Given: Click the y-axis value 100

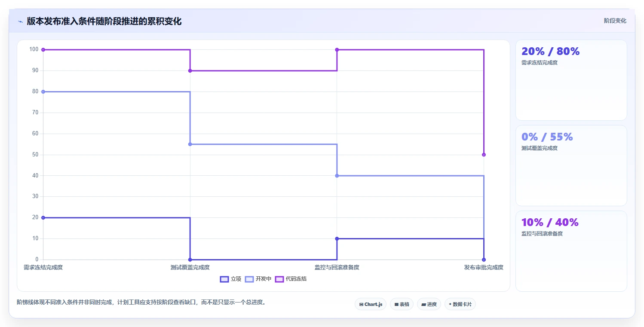Looking at the screenshot, I should point(34,49).
